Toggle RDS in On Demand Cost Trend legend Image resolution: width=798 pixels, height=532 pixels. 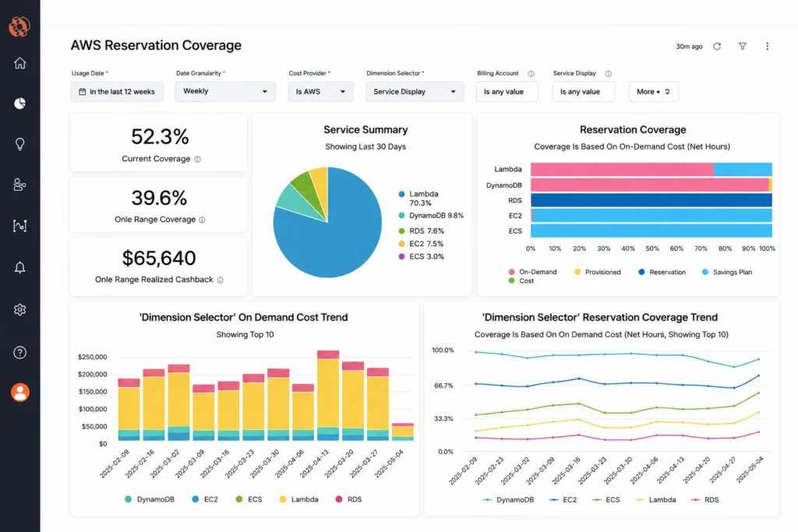[348, 499]
